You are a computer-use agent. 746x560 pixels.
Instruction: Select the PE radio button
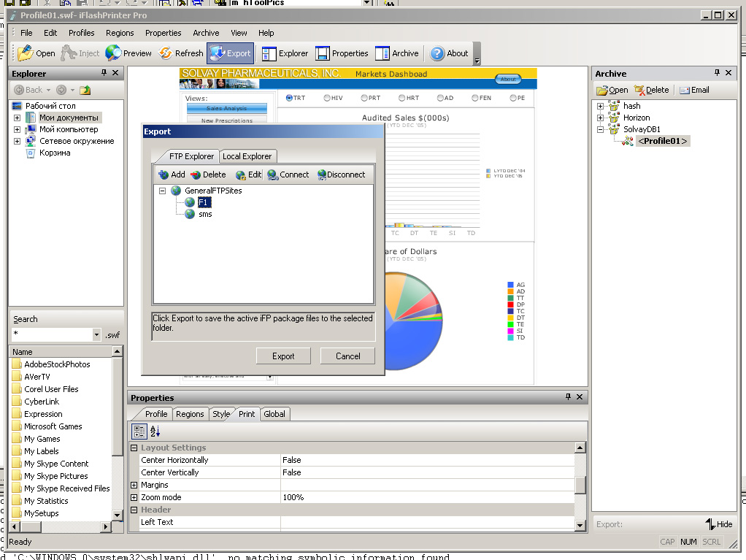pos(513,98)
